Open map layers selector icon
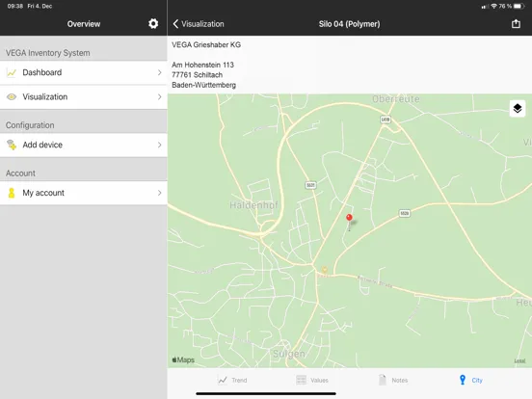 pyautogui.click(x=518, y=109)
